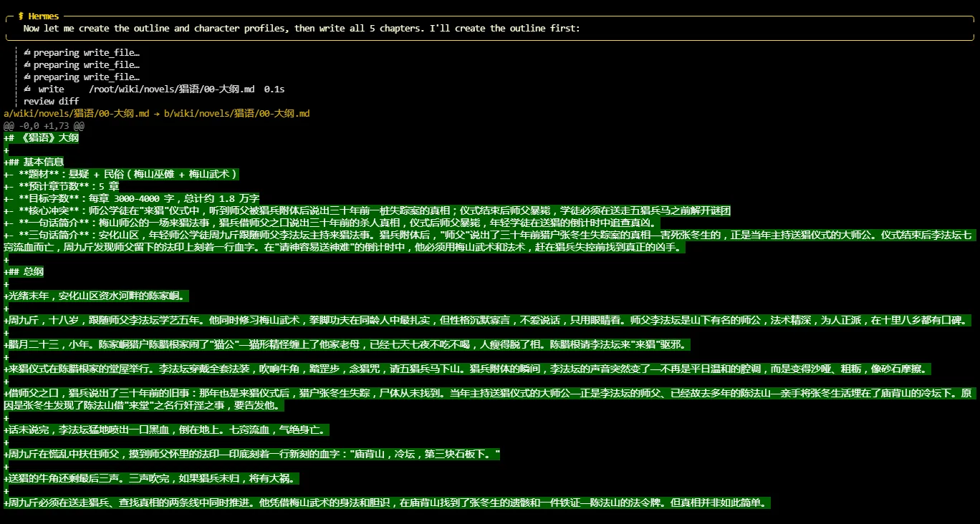The image size is (980, 524).
Task: Click the paragraph starting "借师公之口"
Action: [x=489, y=399]
